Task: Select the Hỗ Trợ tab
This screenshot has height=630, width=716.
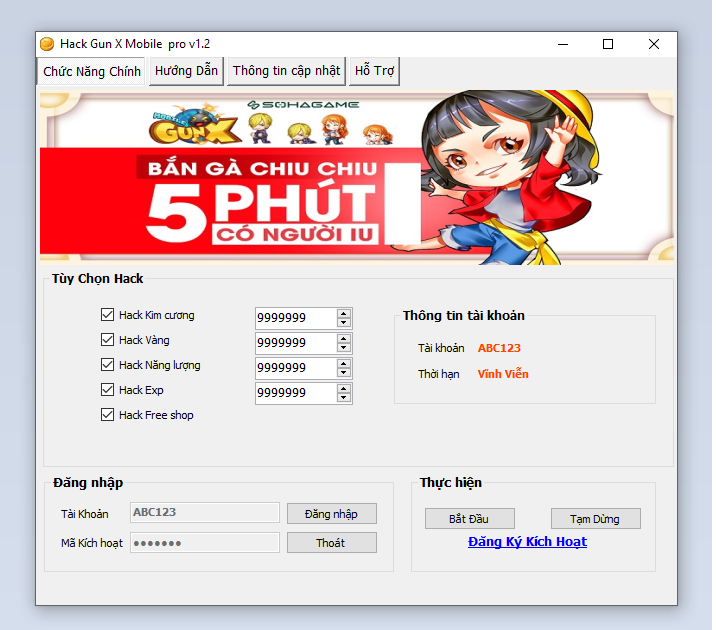Action: (376, 71)
